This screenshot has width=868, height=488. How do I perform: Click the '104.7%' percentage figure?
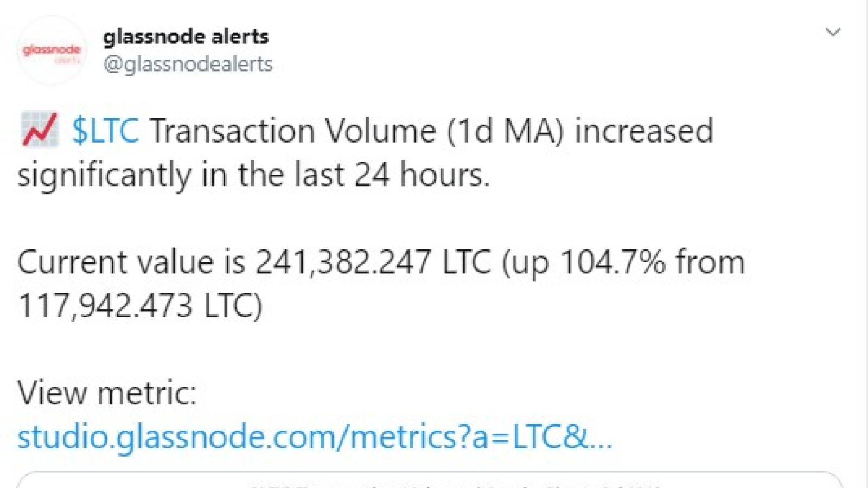click(612, 262)
